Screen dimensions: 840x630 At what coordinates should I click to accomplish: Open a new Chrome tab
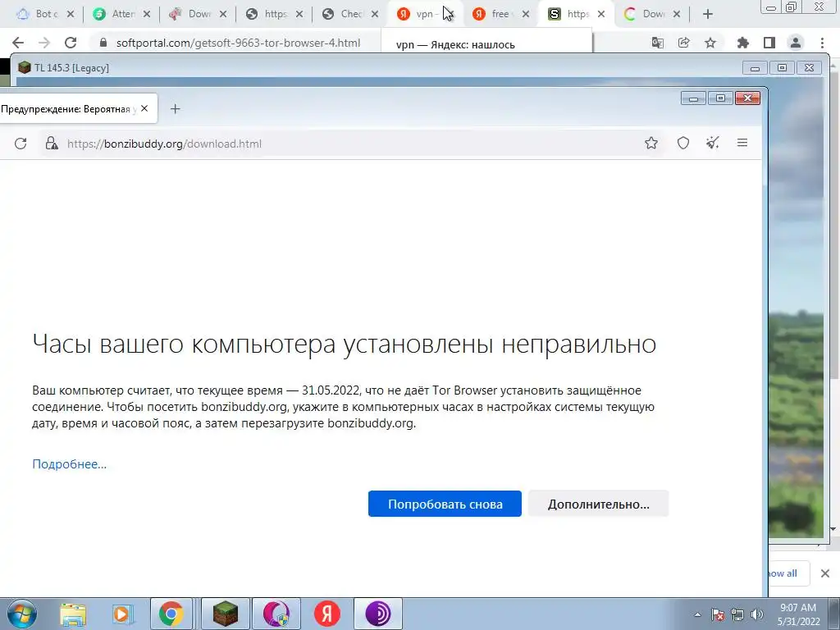(708, 14)
